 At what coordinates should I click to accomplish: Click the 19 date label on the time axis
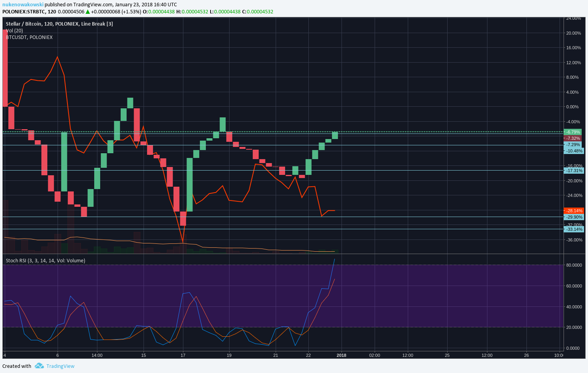229,355
